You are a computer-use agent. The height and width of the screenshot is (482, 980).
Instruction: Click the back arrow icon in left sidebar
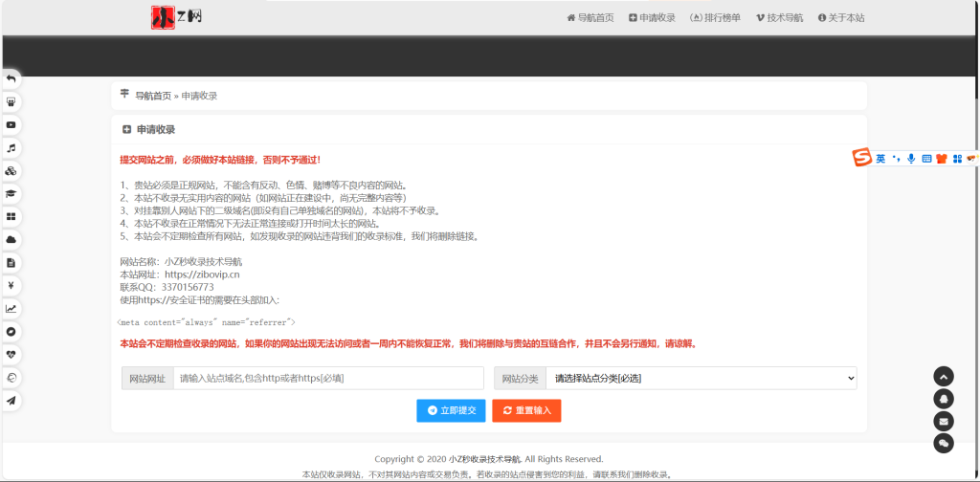point(11,78)
